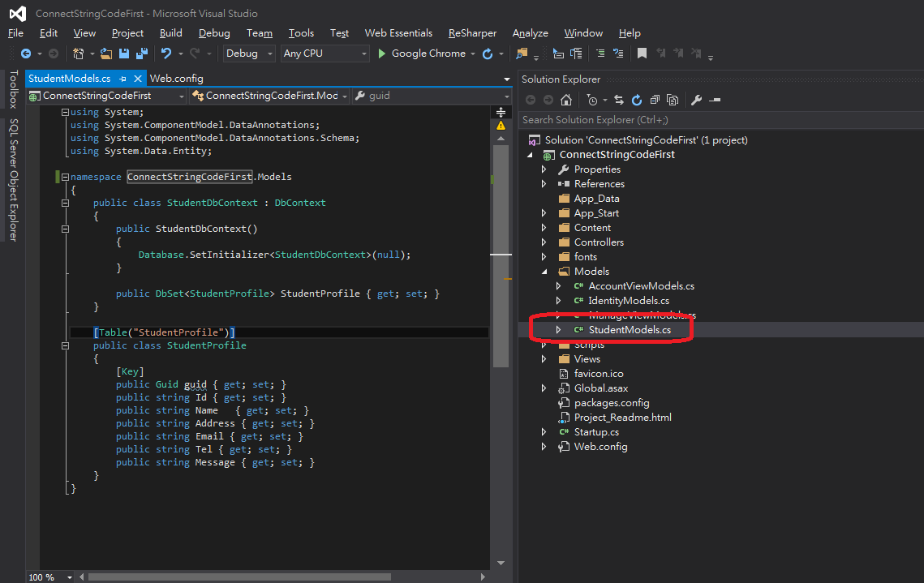Viewport: 924px width, 583px height.
Task: Click the Solution Explorer Home icon
Action: [565, 100]
